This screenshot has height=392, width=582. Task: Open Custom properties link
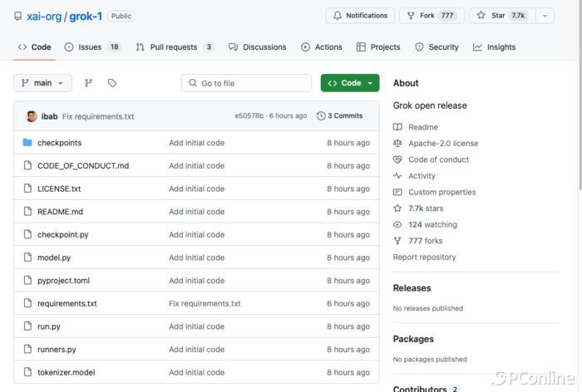point(434,193)
